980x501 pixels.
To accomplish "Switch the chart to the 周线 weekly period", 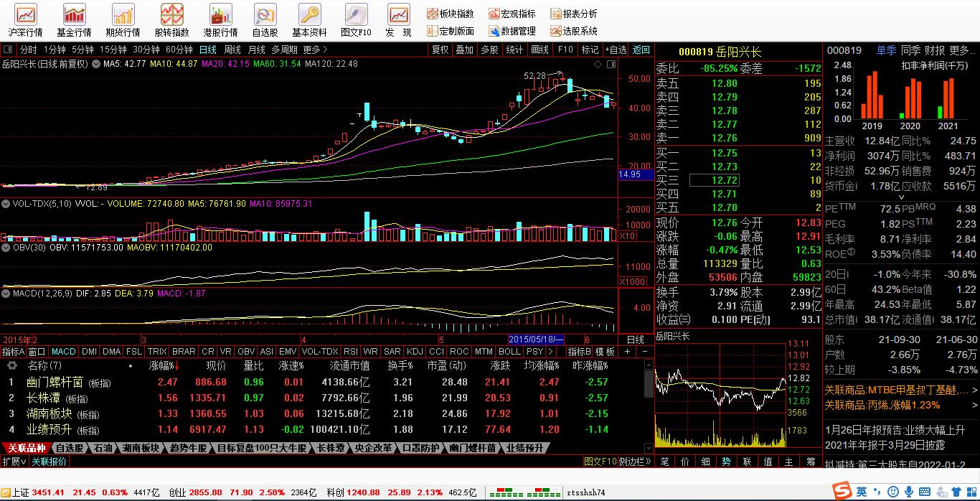I will point(232,50).
